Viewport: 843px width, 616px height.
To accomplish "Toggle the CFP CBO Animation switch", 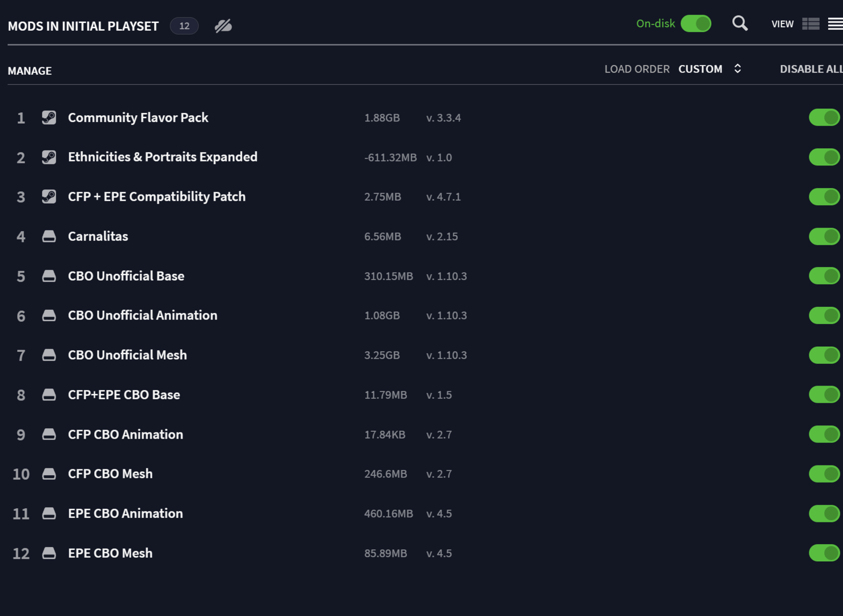I will [x=824, y=434].
